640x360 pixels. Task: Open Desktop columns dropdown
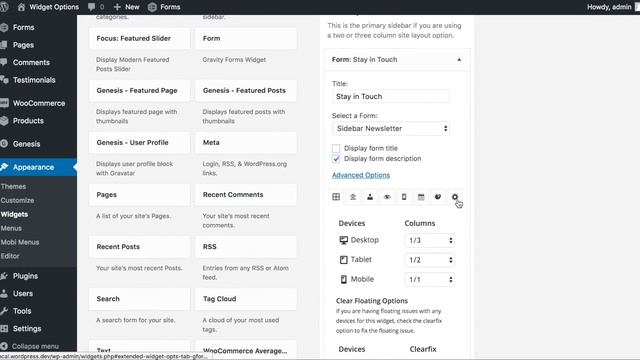click(x=429, y=240)
